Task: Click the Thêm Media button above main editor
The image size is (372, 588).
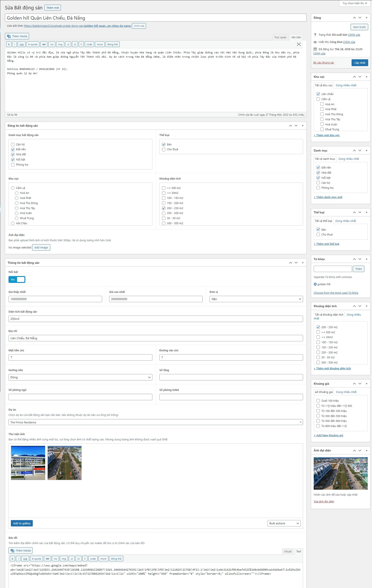Action: [17, 36]
